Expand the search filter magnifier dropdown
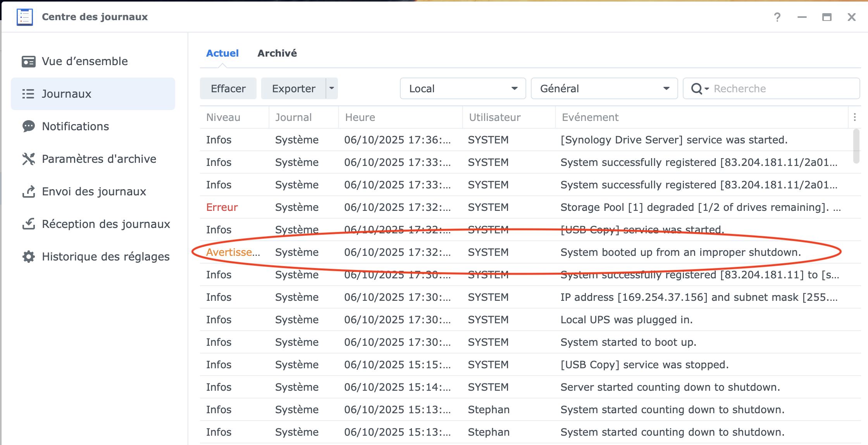Screen dimensions: 868x445 click(x=700, y=89)
